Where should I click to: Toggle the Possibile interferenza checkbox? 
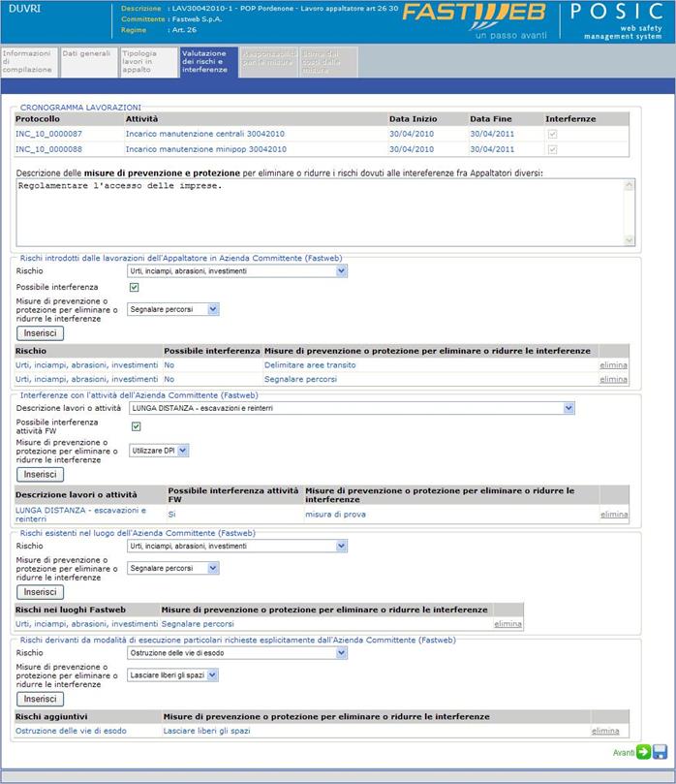coord(134,287)
